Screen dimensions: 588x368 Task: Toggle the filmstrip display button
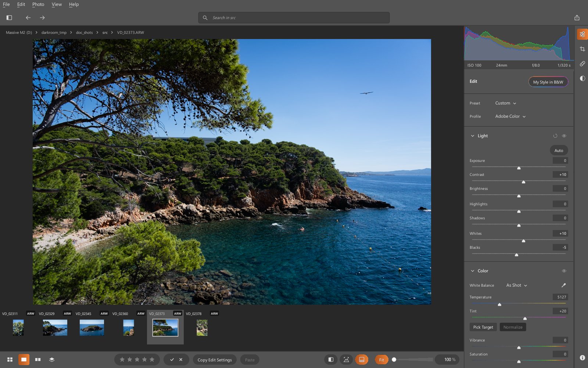point(362,360)
